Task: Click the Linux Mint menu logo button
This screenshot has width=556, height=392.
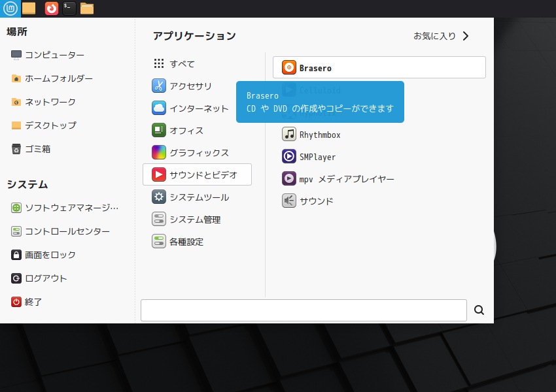Action: (10, 8)
